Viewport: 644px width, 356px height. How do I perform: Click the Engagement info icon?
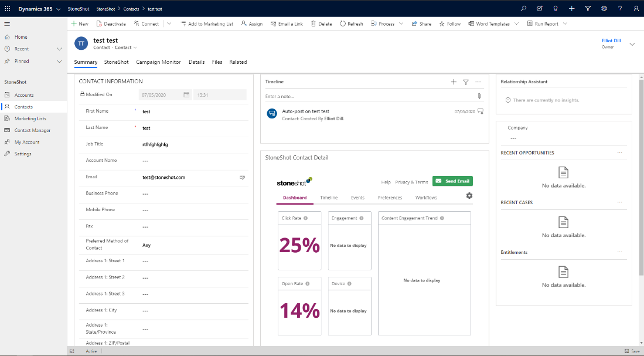coord(362,218)
